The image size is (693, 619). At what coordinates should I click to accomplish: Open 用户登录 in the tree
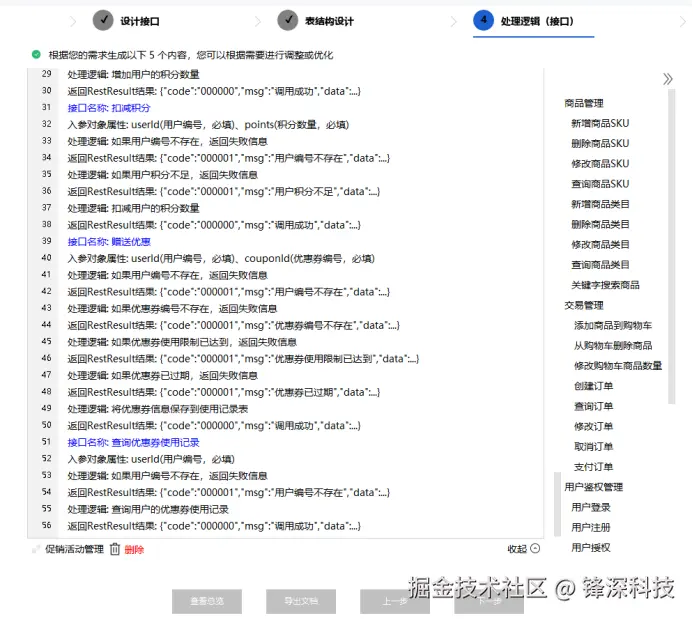tap(590, 508)
